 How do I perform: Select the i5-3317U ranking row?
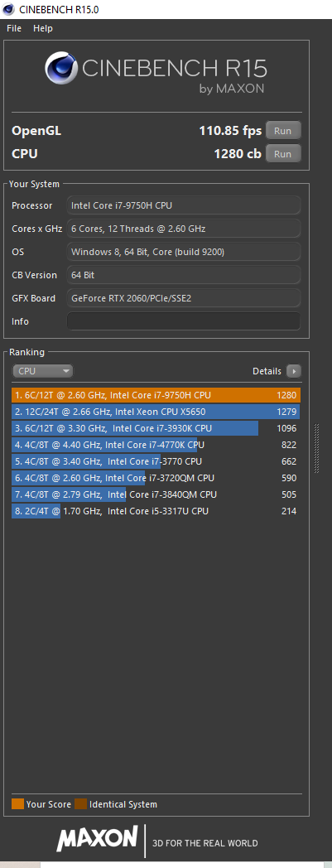point(156,512)
